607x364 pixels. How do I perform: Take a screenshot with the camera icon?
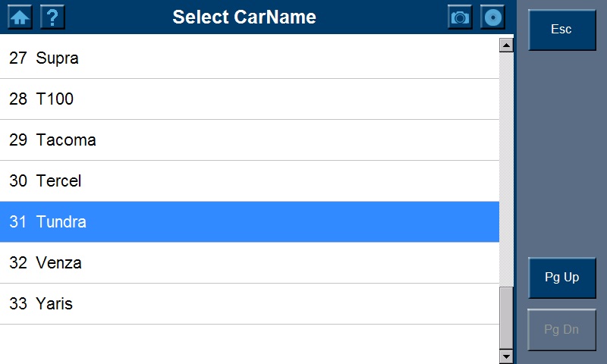coord(460,17)
